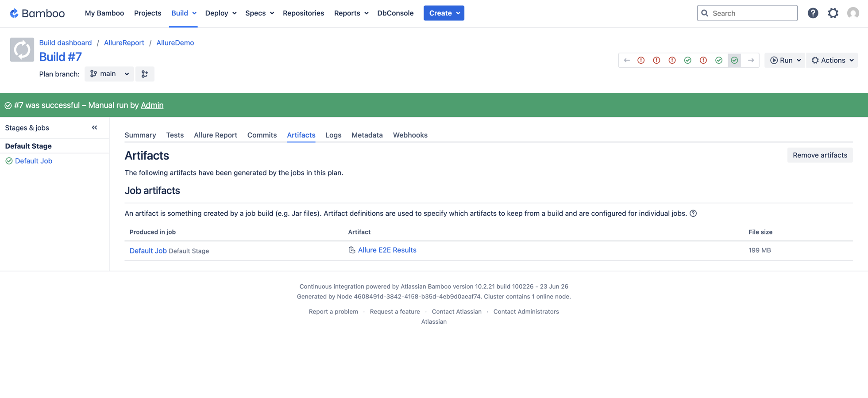Open the second failed build status icon
The width and height of the screenshot is (868, 398).
tap(656, 60)
